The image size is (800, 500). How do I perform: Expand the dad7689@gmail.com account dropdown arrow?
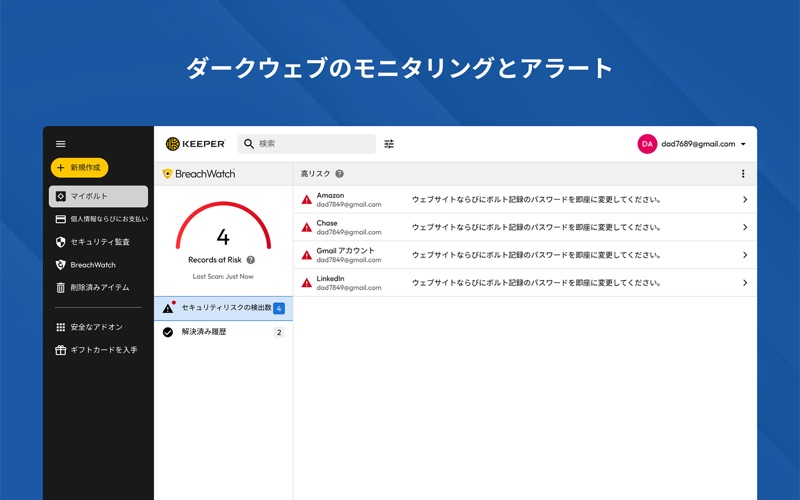tap(743, 144)
